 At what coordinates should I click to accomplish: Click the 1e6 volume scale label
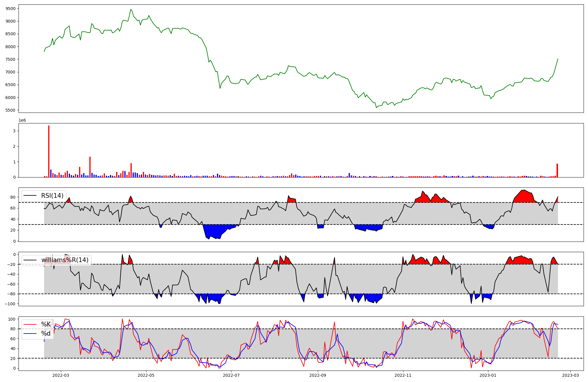coord(22,120)
